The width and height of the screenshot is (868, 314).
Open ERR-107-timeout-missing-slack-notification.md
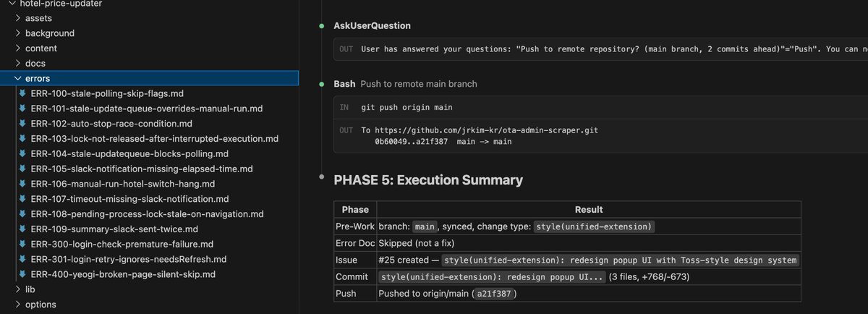(x=130, y=199)
